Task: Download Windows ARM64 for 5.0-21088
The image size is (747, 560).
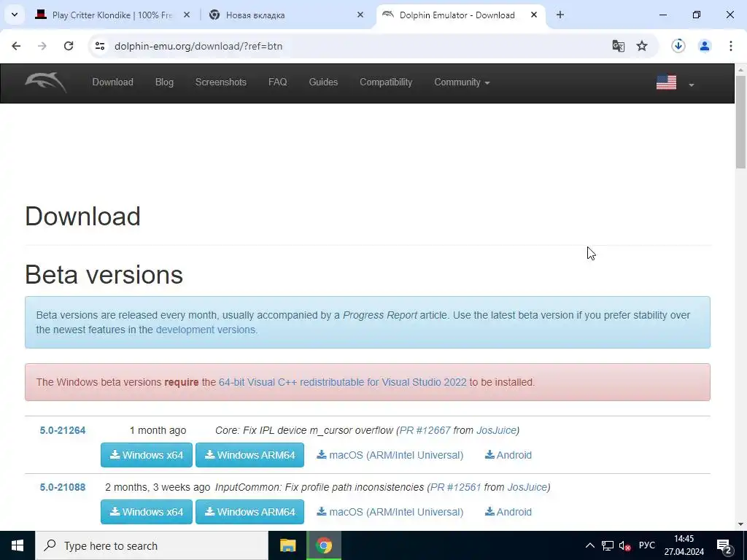Action: [x=249, y=512]
